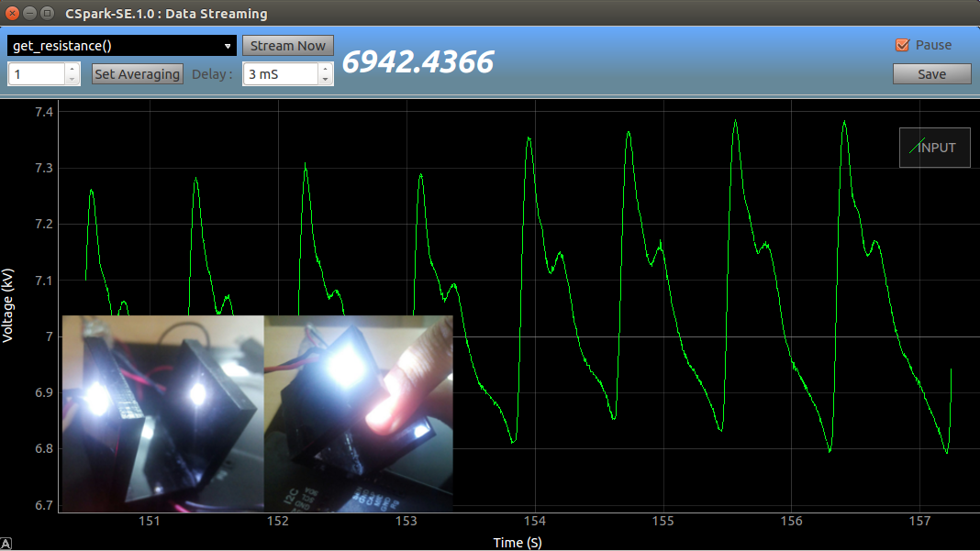Click the INPUT legend entry
This screenshot has width=980, height=551.
point(934,148)
